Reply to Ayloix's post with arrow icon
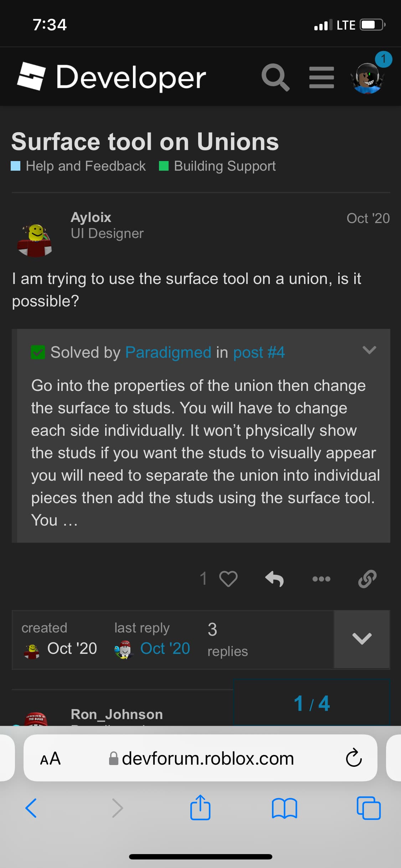 pos(274,579)
